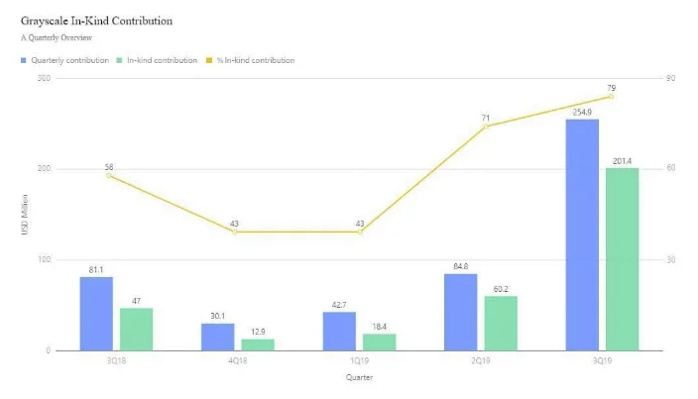Select the Quarterly contribution legend label
This screenshot has width=698, height=399.
pos(70,60)
